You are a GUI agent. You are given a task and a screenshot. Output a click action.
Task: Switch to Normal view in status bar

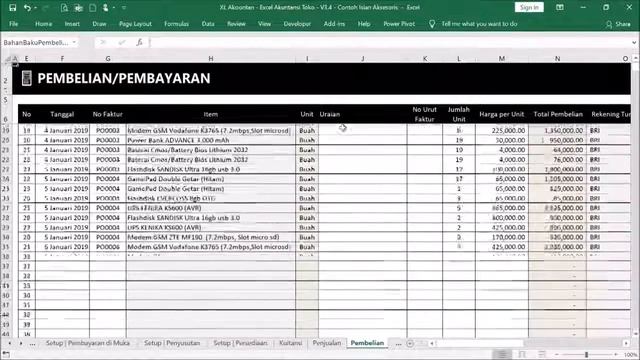(502, 354)
